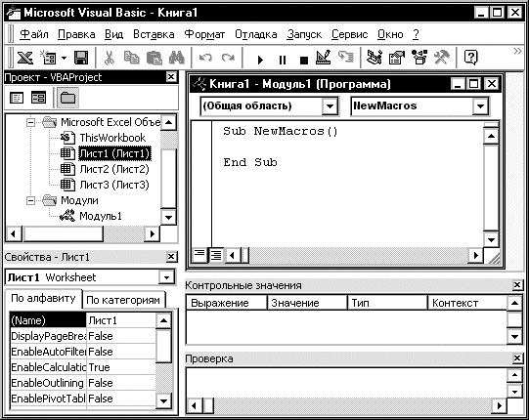Click the Paste clipboard icon
Screen dimensions: 529x420
coord(154,58)
